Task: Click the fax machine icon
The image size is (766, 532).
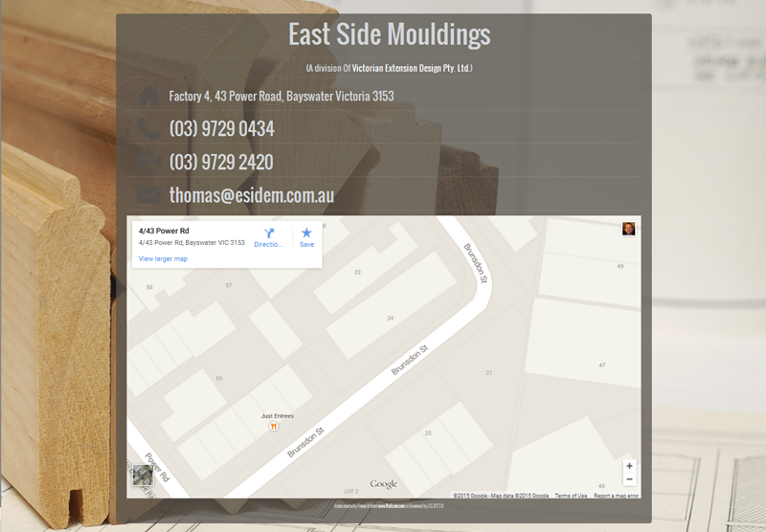Action: [148, 162]
